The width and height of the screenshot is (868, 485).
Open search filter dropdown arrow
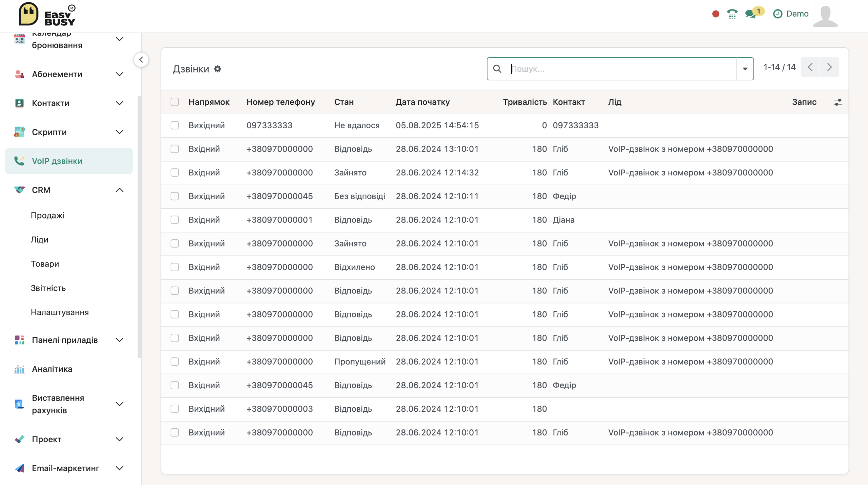pyautogui.click(x=745, y=69)
